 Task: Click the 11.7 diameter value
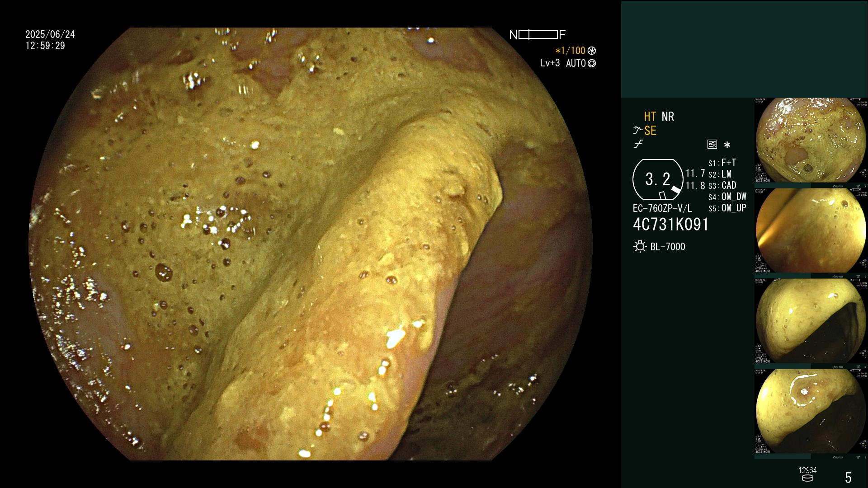tap(695, 173)
